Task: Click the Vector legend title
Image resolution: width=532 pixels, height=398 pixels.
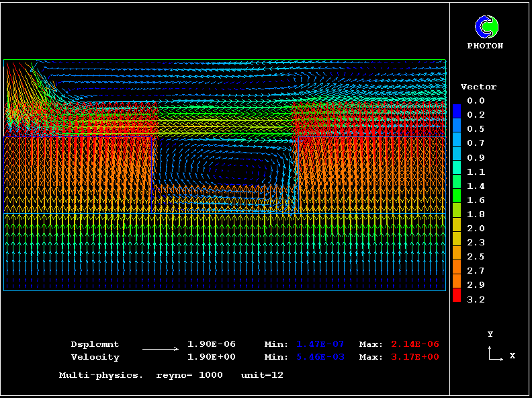Action: tap(478, 87)
